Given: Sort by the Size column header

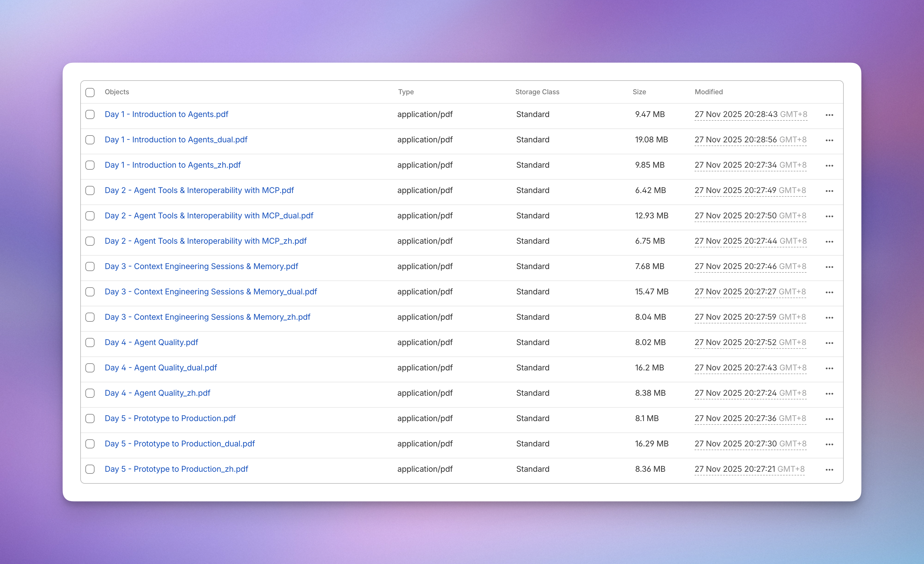Looking at the screenshot, I should point(639,92).
